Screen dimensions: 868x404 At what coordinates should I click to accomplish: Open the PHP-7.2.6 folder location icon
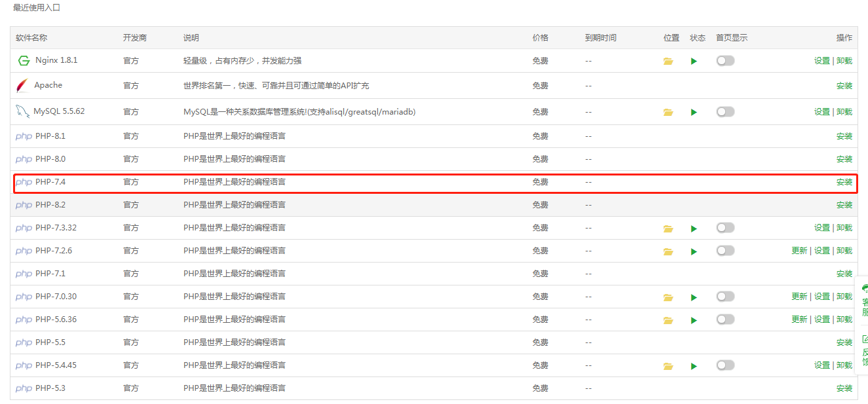tap(668, 251)
